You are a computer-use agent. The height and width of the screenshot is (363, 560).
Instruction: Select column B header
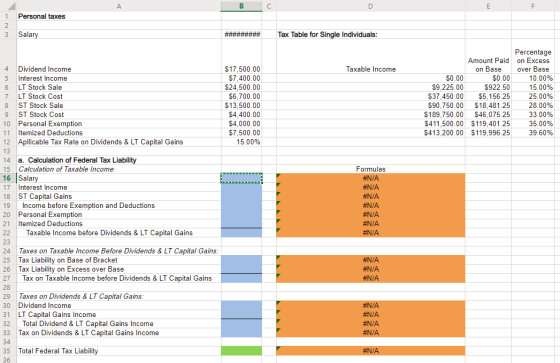241,6
